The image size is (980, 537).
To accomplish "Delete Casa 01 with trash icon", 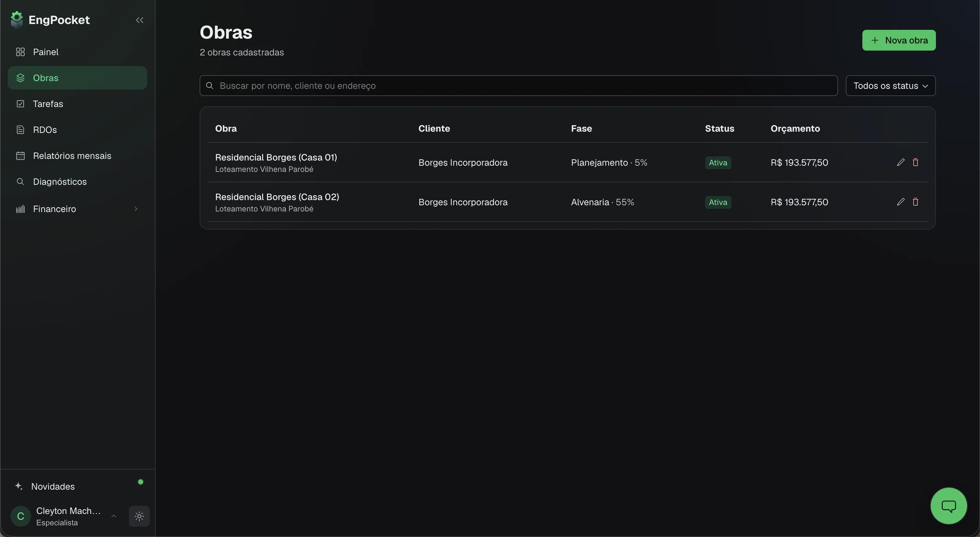I will click(x=915, y=162).
